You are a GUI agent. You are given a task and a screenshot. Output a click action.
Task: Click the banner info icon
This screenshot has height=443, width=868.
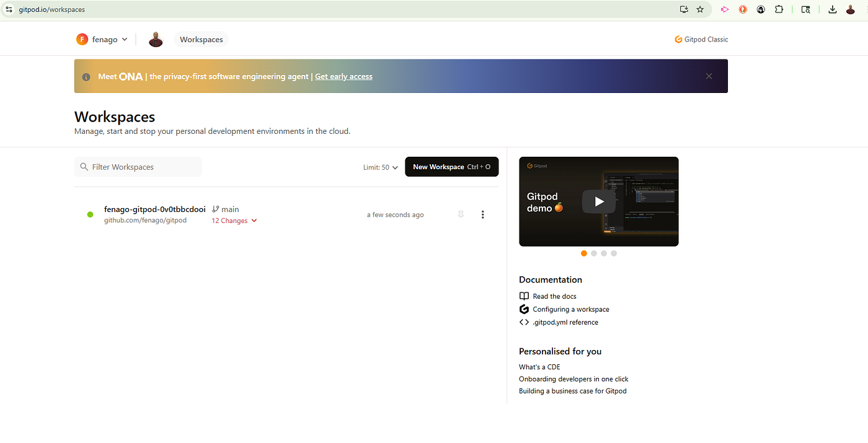(x=86, y=77)
